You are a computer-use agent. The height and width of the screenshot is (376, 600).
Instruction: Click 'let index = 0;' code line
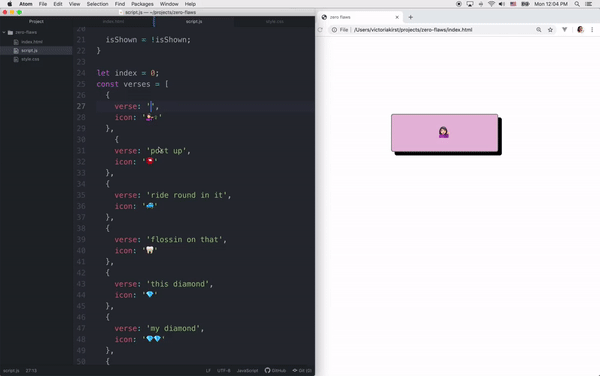point(128,73)
